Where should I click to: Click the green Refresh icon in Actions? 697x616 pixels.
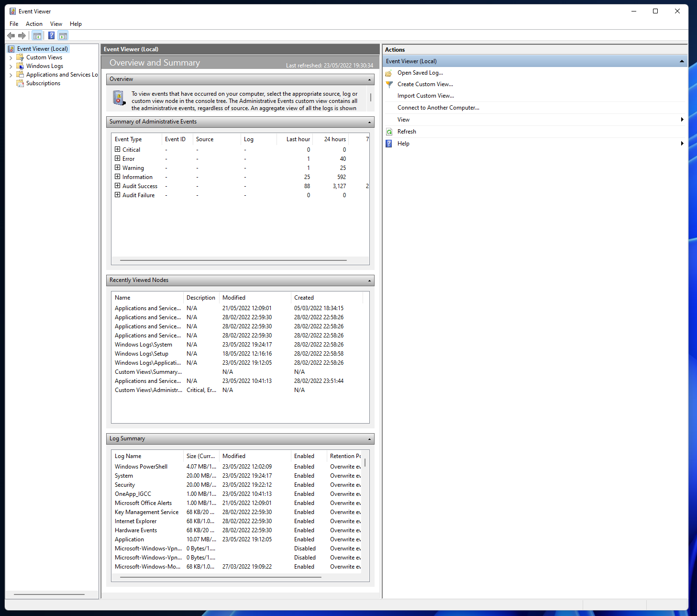tap(389, 132)
